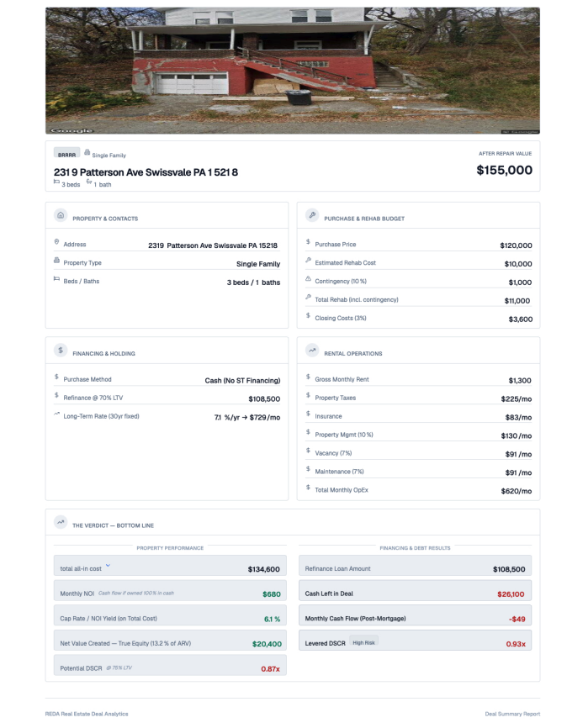Click the dollar icon next to Purchase Price
This screenshot has width=567, height=728.
(x=308, y=242)
